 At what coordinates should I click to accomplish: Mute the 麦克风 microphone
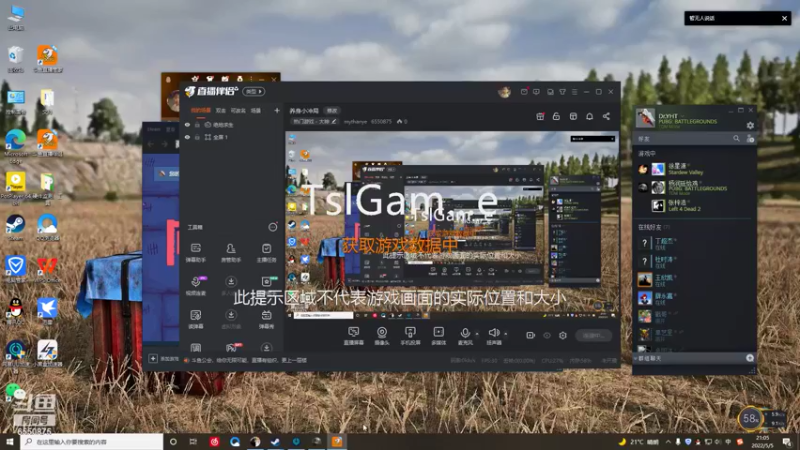pyautogui.click(x=464, y=336)
